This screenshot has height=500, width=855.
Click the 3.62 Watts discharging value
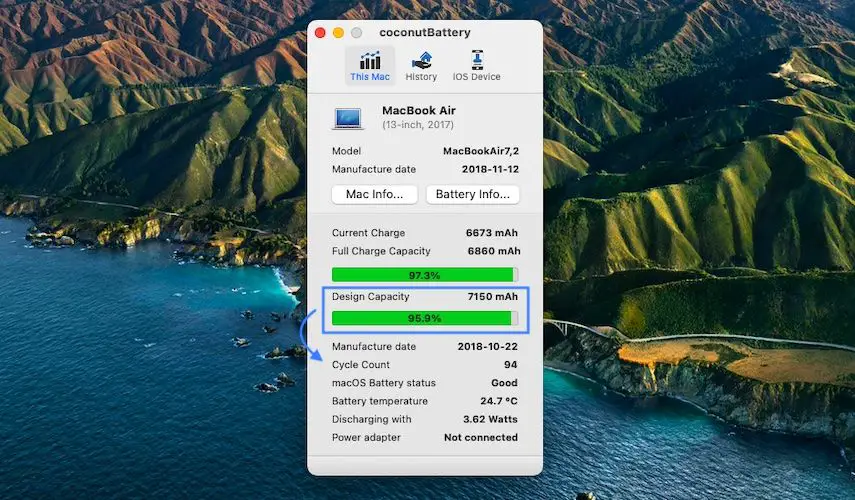pos(490,419)
